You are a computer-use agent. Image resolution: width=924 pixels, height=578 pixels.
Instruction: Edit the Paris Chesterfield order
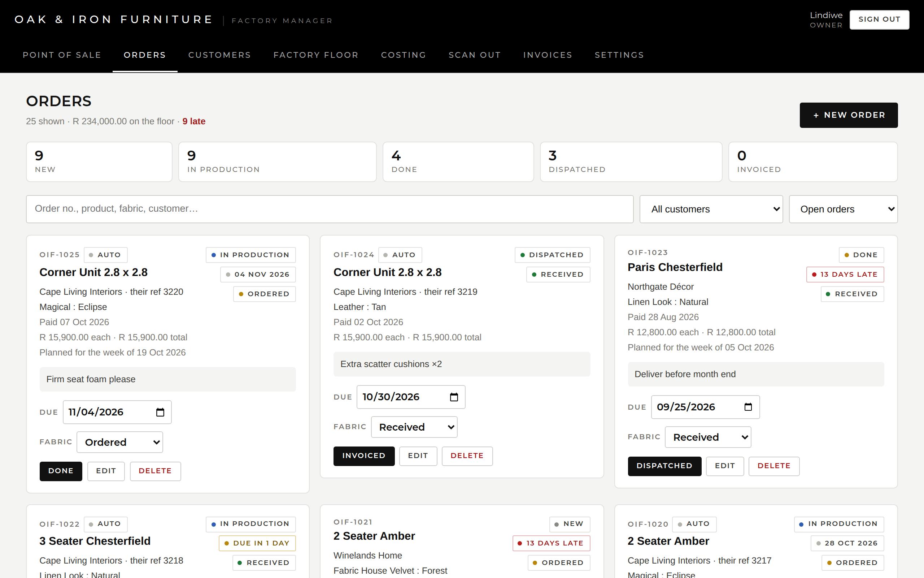coord(725,466)
